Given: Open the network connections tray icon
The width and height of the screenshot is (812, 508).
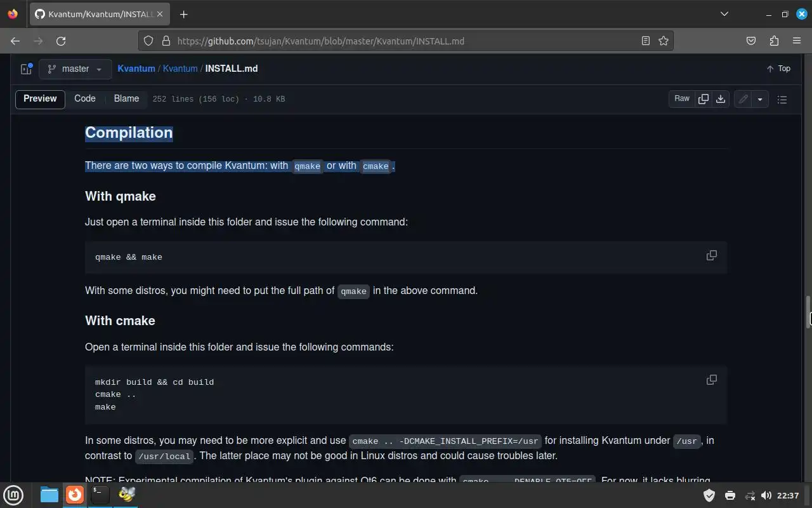Looking at the screenshot, I should point(750,495).
